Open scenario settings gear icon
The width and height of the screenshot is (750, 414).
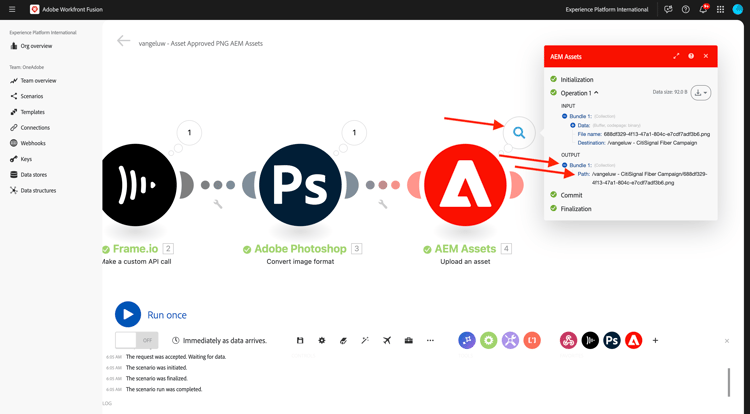[x=322, y=340]
